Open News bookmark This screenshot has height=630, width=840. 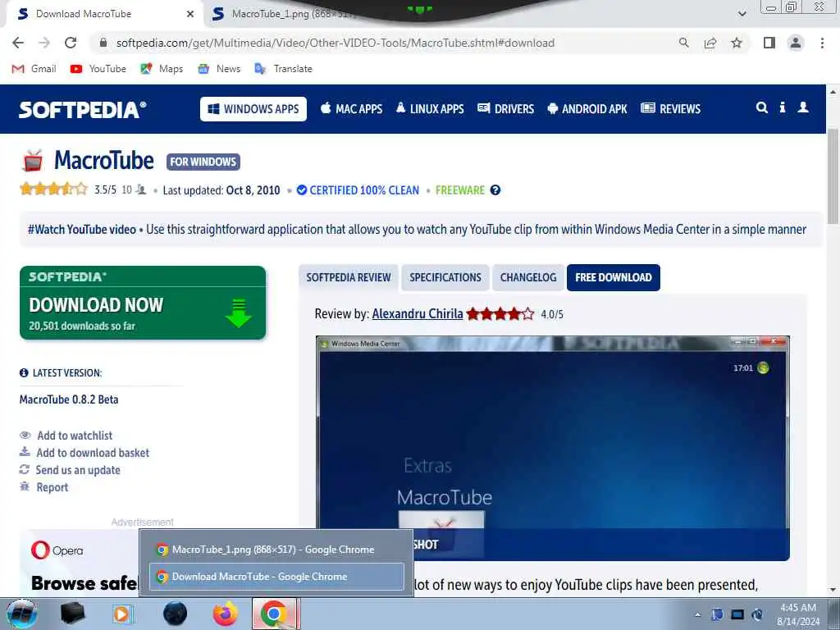tap(218, 69)
